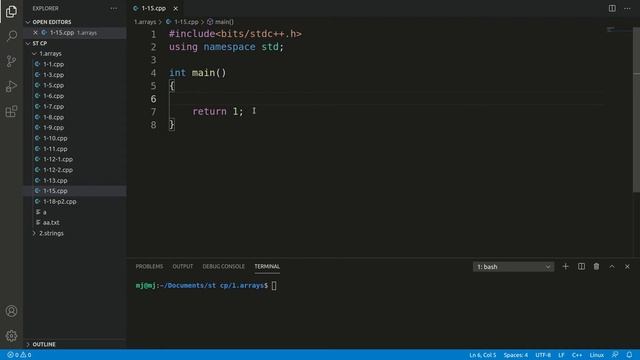Split the editor to the right
Screen dimensions: 640x360
612,8
